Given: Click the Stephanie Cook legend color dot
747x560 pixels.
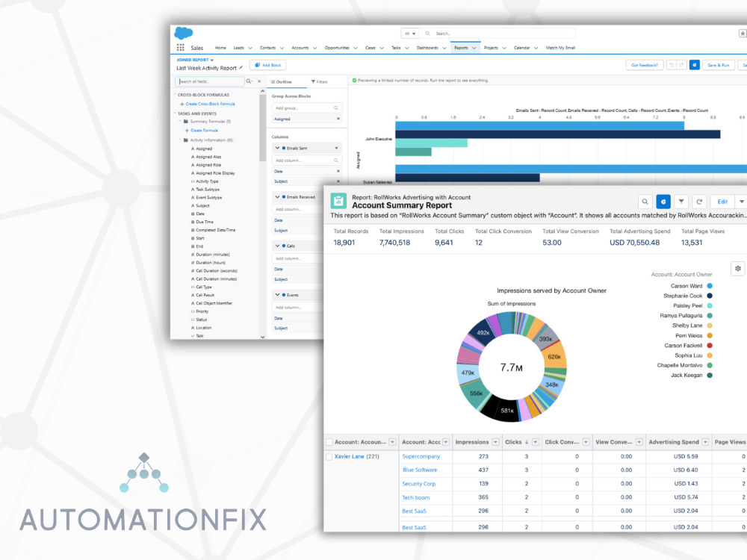Looking at the screenshot, I should coord(710,296).
